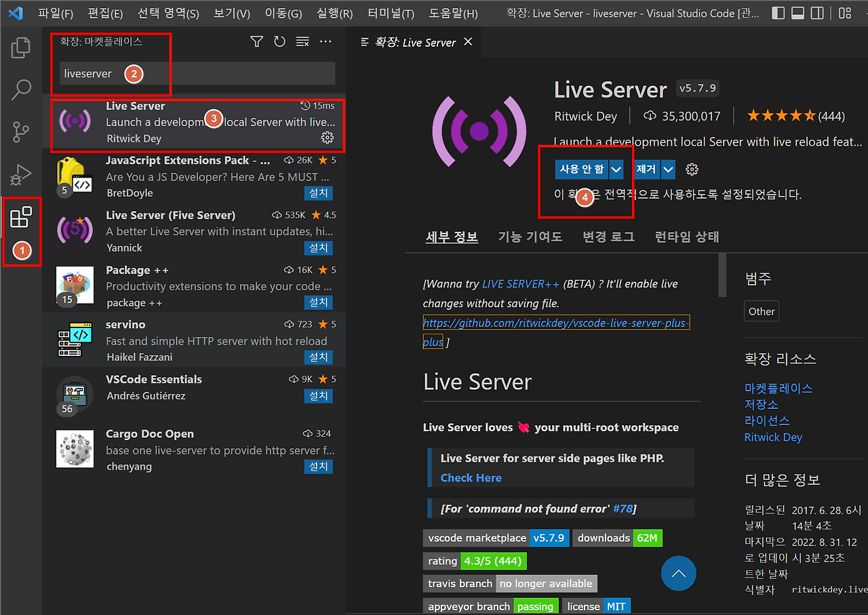Viewport: 868px width, 615px height.
Task: Open the 터미널 menu
Action: coord(391,13)
